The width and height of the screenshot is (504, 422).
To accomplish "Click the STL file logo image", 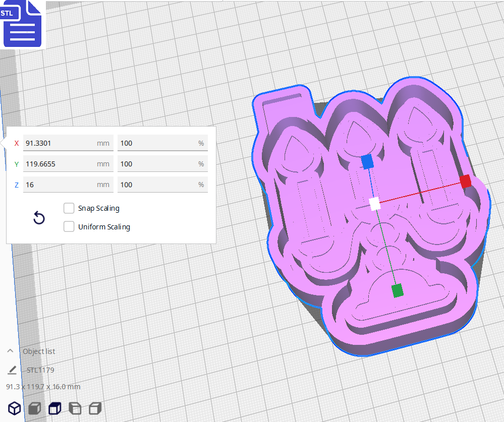I will (x=22, y=24).
